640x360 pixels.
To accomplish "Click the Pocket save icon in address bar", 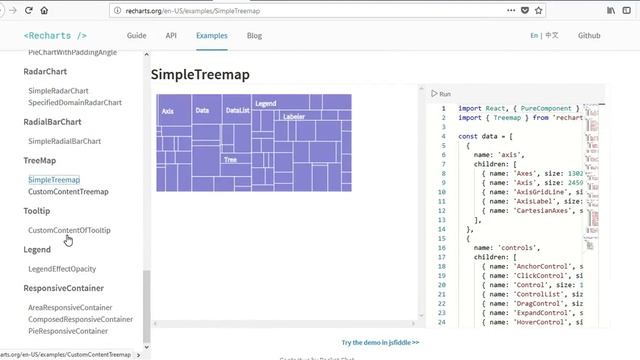I will point(525,11).
